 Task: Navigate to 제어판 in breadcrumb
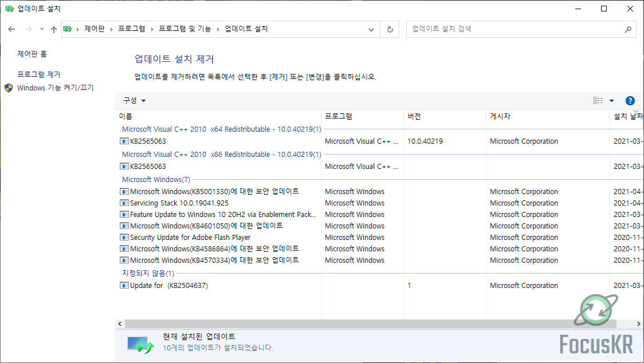pyautogui.click(x=94, y=29)
